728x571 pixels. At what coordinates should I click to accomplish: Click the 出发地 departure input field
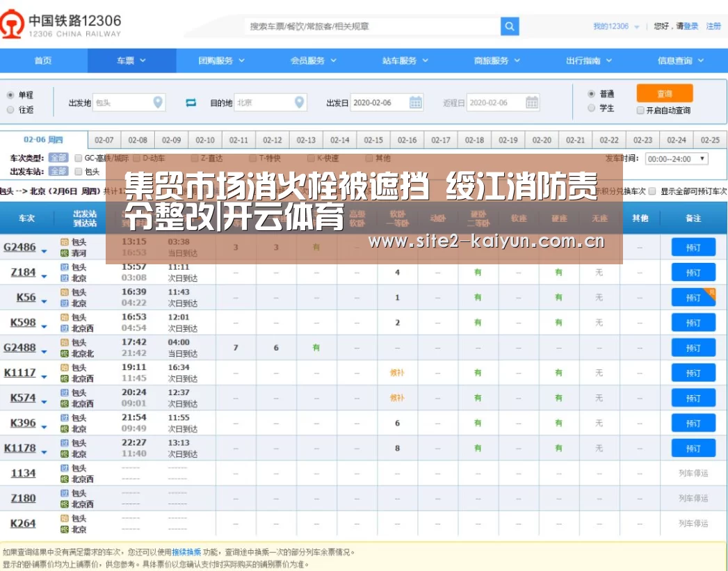coord(129,103)
